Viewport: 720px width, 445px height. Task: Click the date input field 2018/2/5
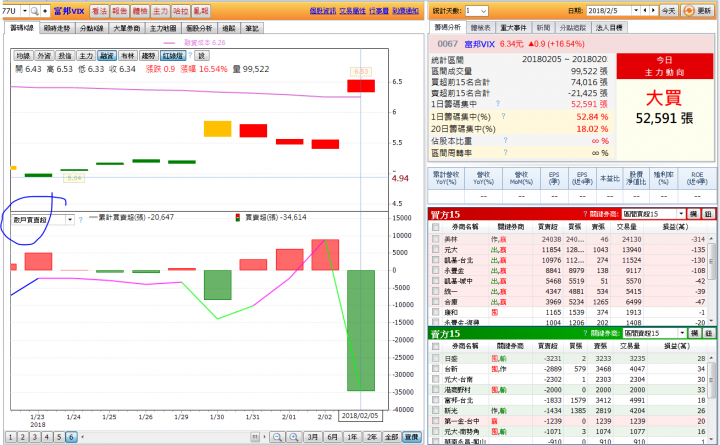608,11
